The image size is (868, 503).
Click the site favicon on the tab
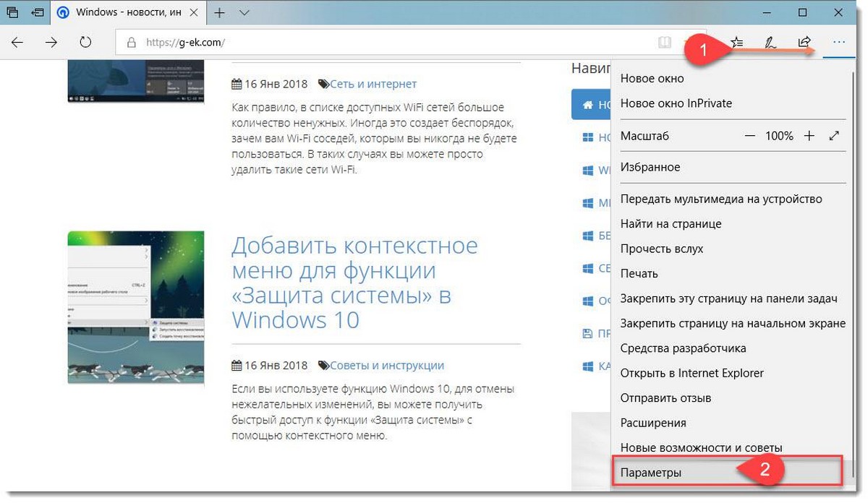[63, 13]
